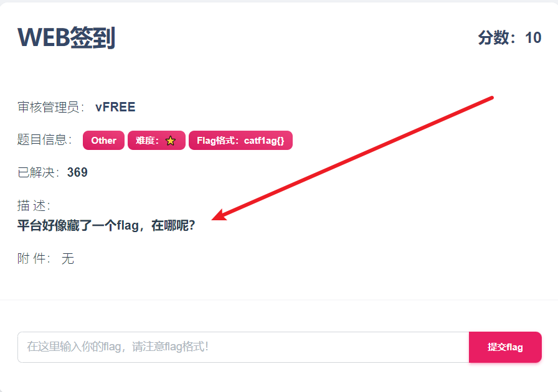Click the red arrow head annotation
This screenshot has height=392, width=558.
click(x=220, y=215)
